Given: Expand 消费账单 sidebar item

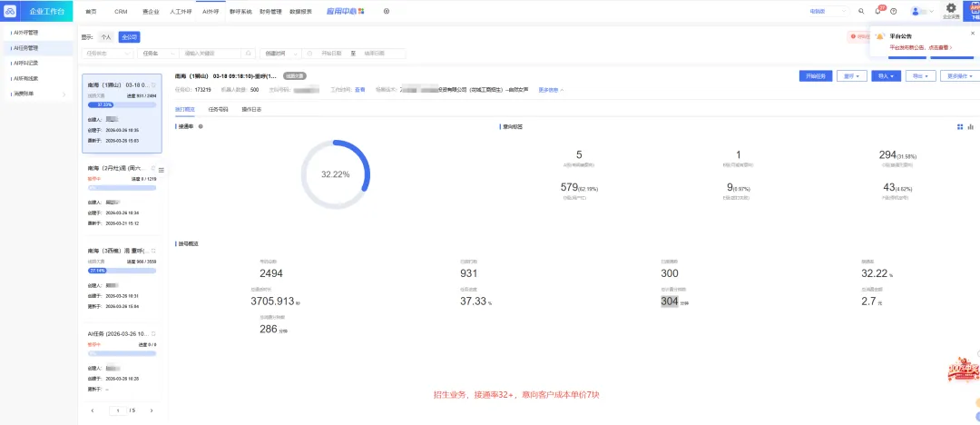Looking at the screenshot, I should pyautogui.click(x=39, y=94).
